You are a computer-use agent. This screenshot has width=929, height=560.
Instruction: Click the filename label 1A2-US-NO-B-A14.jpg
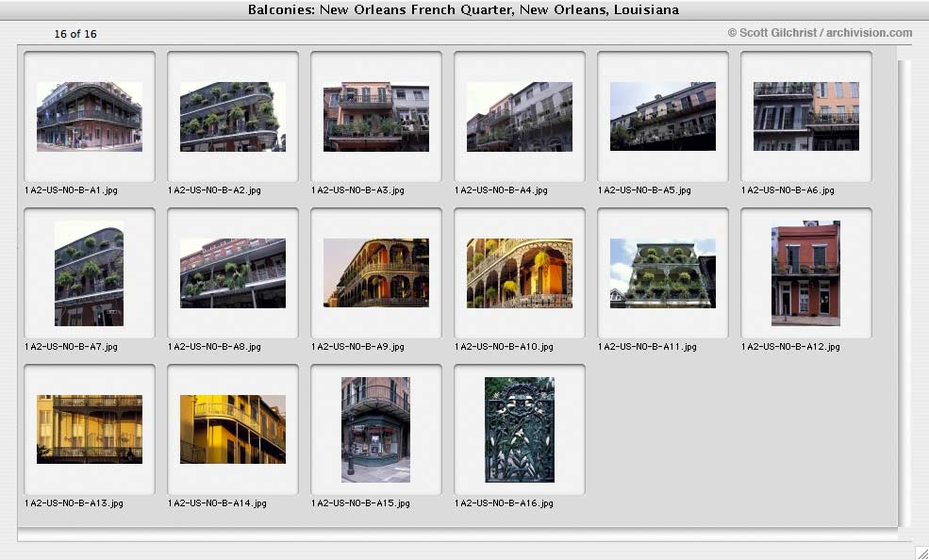(x=218, y=503)
